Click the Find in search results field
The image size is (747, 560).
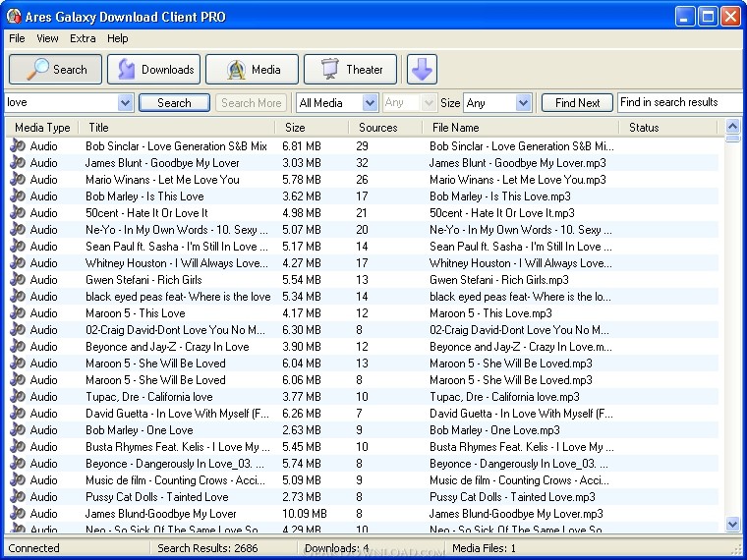coord(680,102)
